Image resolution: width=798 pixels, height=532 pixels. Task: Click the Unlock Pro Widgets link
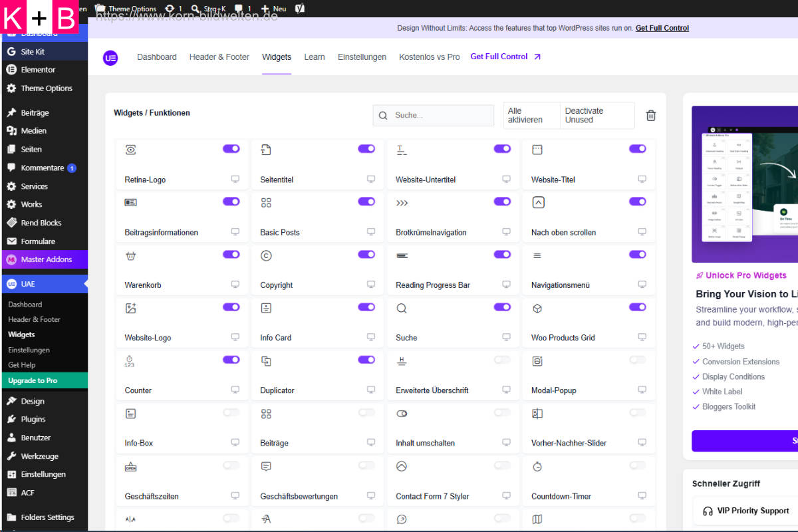click(x=741, y=275)
